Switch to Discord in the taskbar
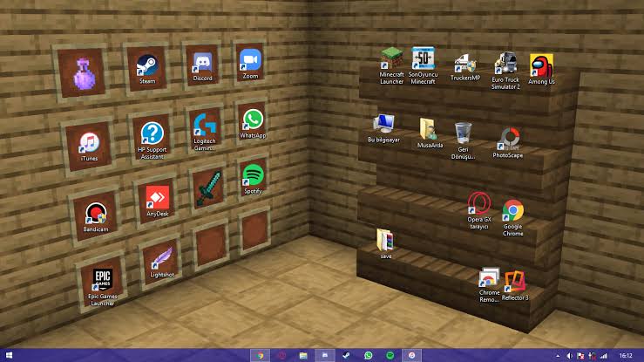The height and width of the screenshot is (362, 644). tap(325, 355)
